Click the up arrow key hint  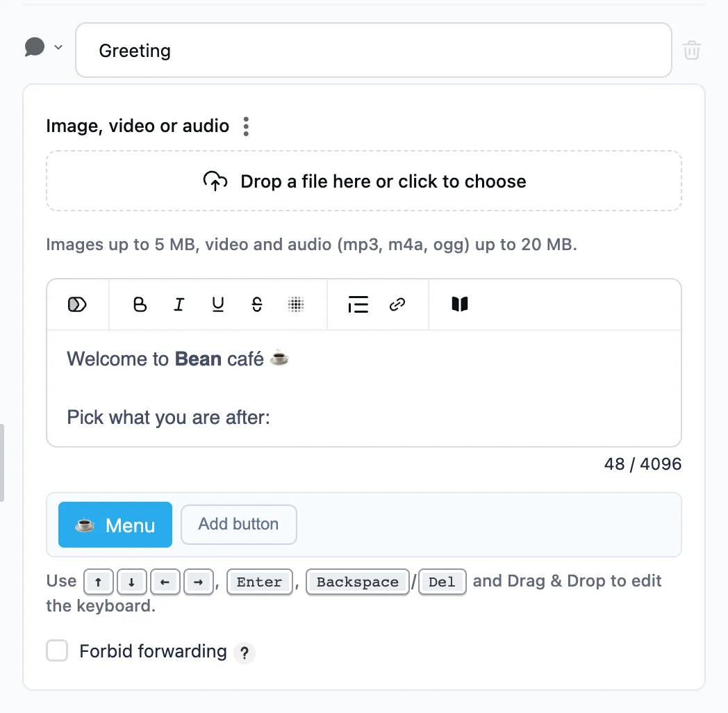click(x=98, y=582)
